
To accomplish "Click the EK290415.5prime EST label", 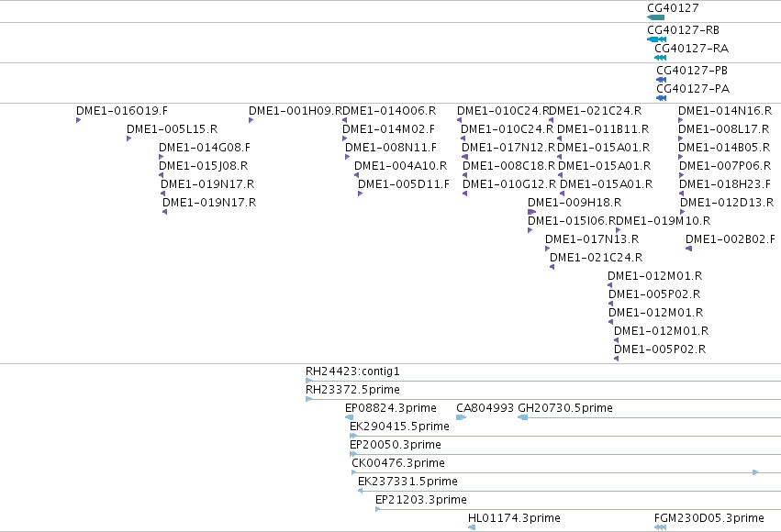I will [x=399, y=426].
